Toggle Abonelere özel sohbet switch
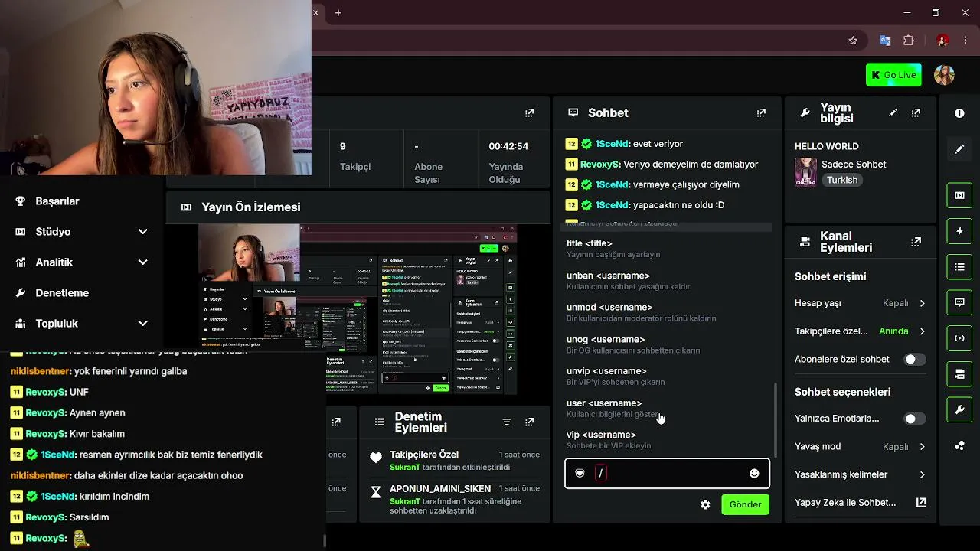This screenshot has width=980, height=551. pyautogui.click(x=915, y=360)
